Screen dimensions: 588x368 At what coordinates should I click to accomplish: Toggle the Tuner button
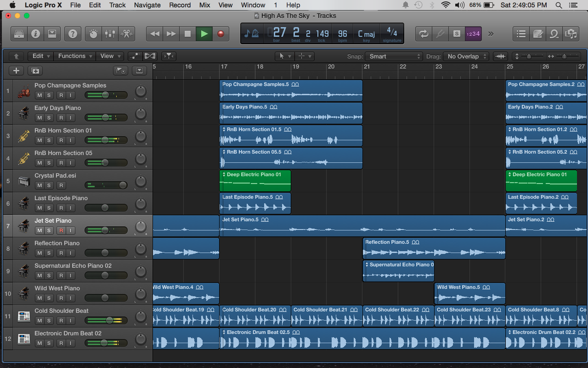pos(440,34)
